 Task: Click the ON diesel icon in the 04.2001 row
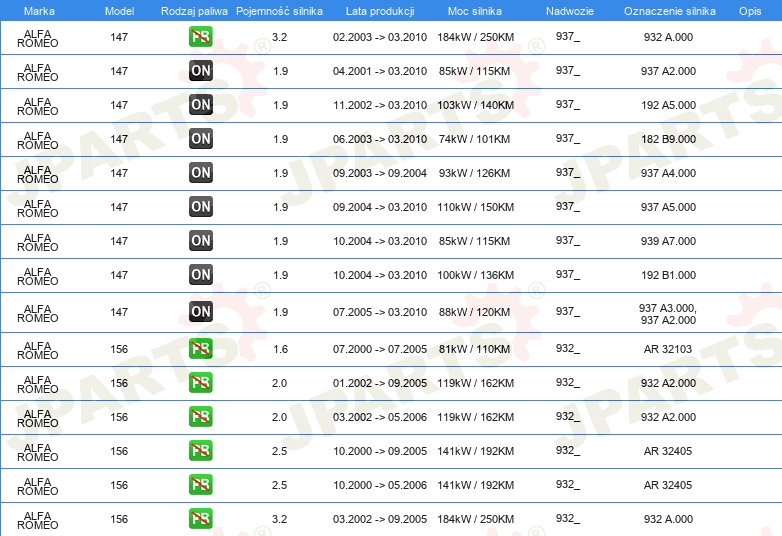pyautogui.click(x=200, y=71)
